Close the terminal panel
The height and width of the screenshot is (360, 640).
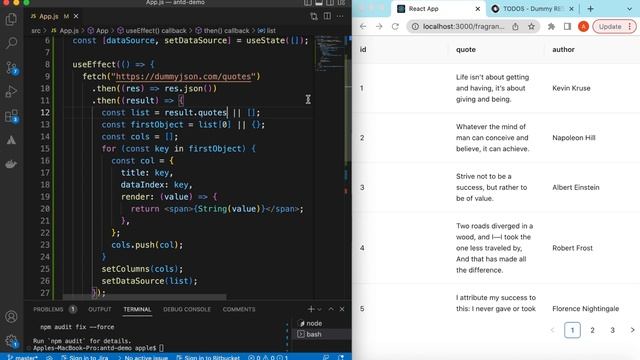pos(342,309)
